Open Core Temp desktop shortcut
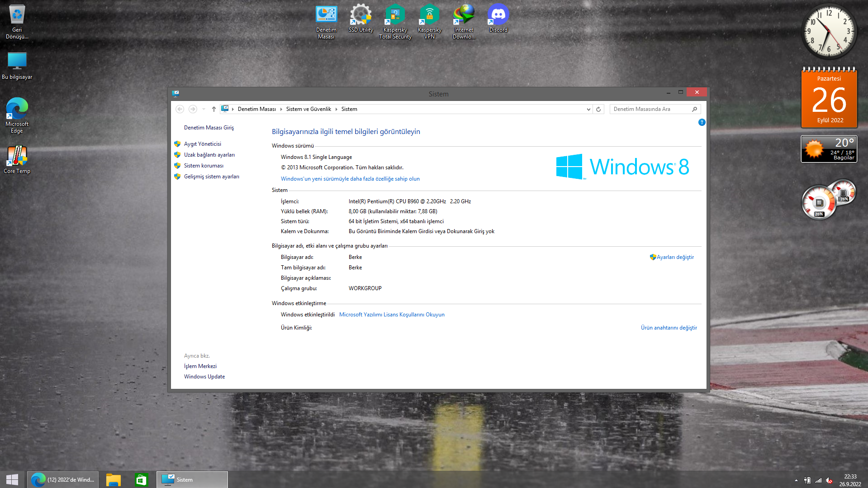 [17, 160]
